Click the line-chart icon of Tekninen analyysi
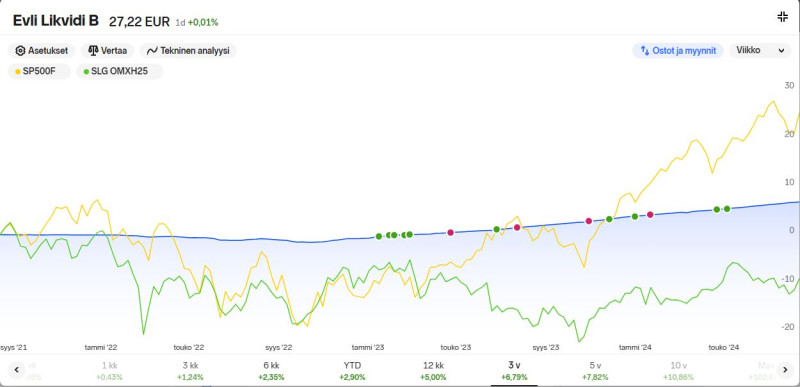The image size is (800, 387). (x=152, y=51)
